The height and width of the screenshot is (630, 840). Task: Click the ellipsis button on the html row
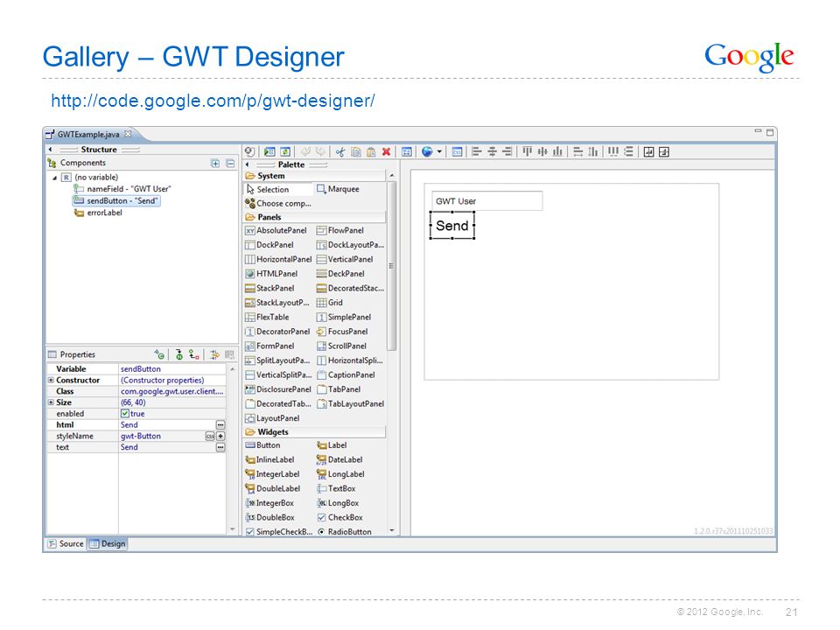point(220,425)
